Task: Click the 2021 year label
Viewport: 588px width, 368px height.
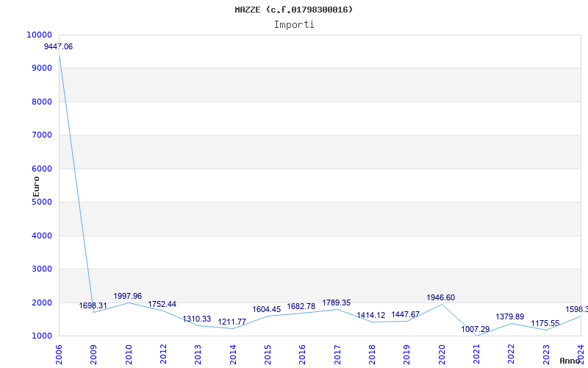Action: coord(476,354)
